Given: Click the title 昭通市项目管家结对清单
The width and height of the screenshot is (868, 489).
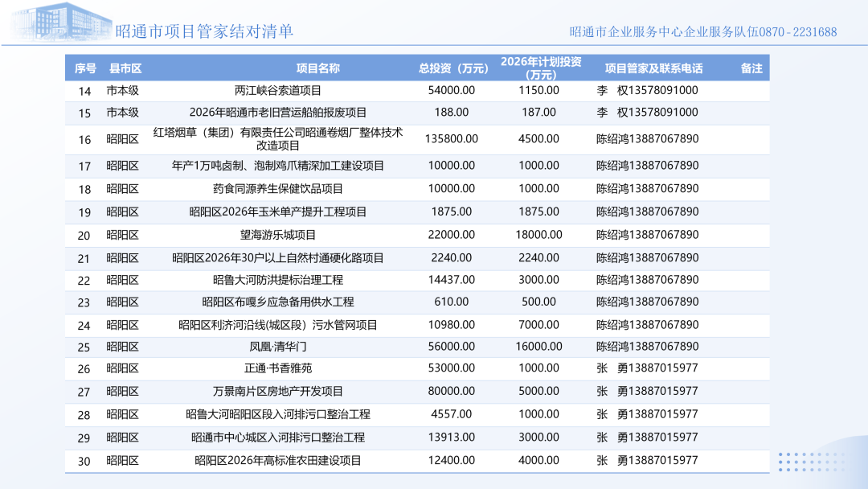Looking at the screenshot, I should coord(204,31).
